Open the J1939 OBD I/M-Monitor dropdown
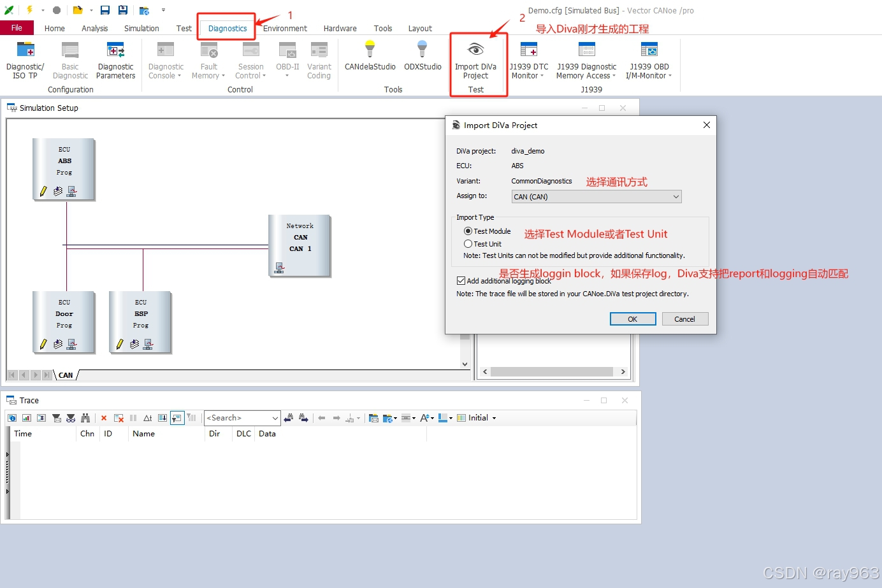Image resolution: width=882 pixels, height=588 pixels. (x=649, y=61)
